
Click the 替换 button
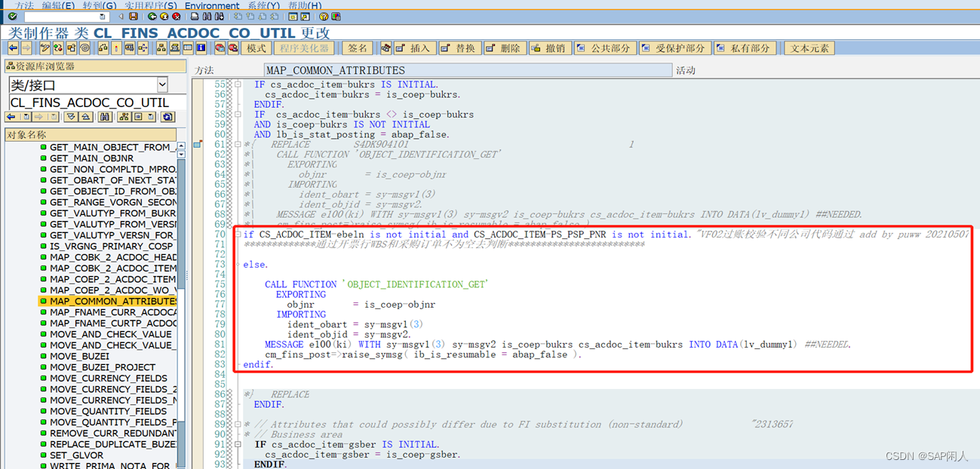[x=460, y=48]
